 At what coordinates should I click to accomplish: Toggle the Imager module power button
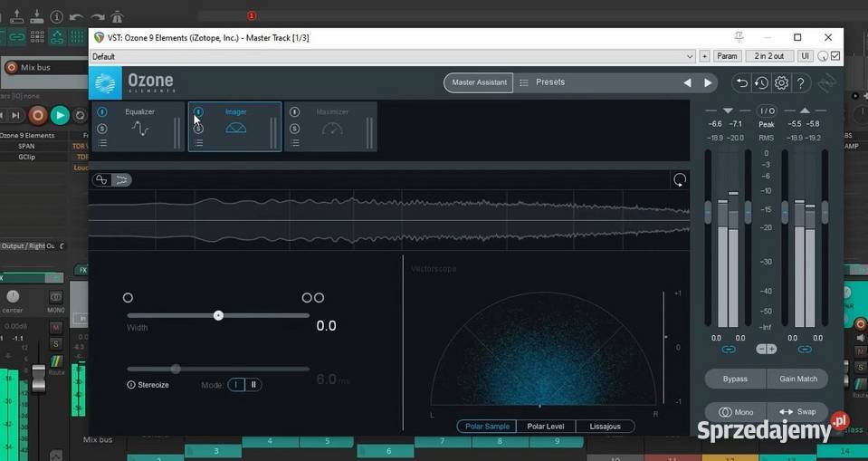pyautogui.click(x=198, y=112)
